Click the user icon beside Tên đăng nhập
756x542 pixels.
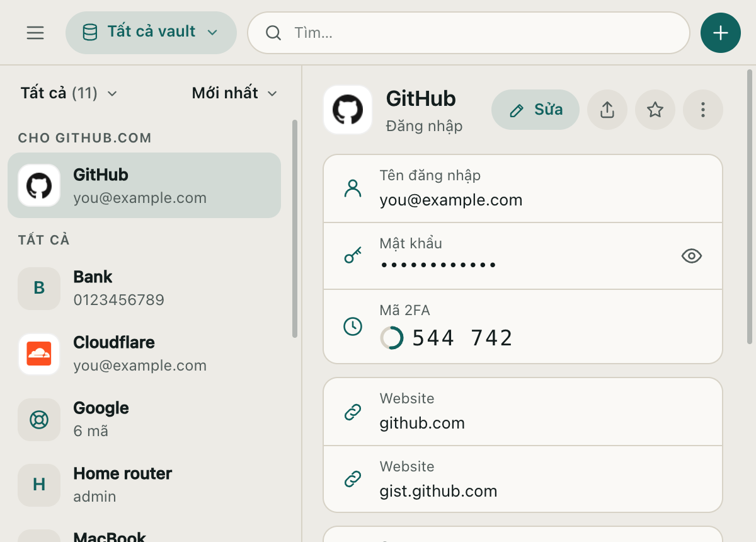353,188
